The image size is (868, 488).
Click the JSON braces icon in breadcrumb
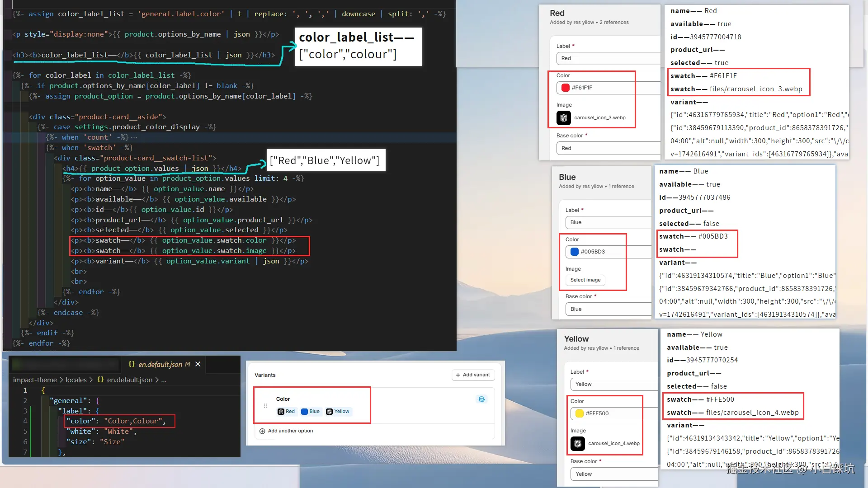tap(100, 380)
